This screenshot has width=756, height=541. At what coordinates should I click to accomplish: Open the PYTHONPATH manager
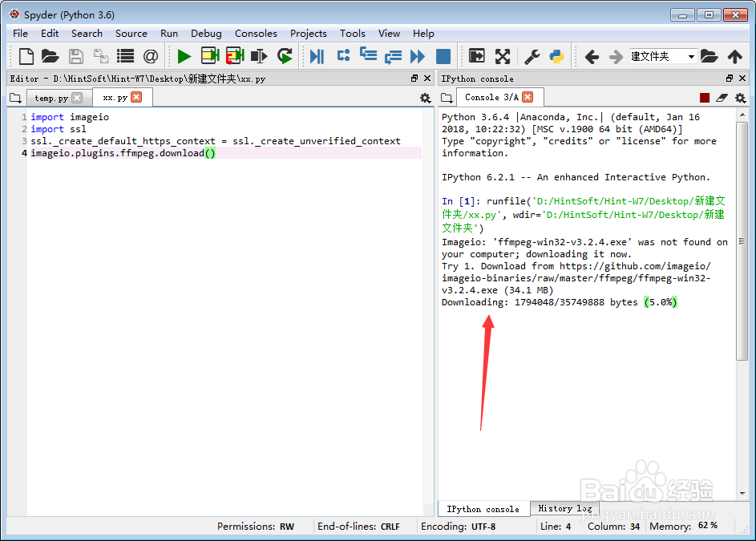point(556,56)
